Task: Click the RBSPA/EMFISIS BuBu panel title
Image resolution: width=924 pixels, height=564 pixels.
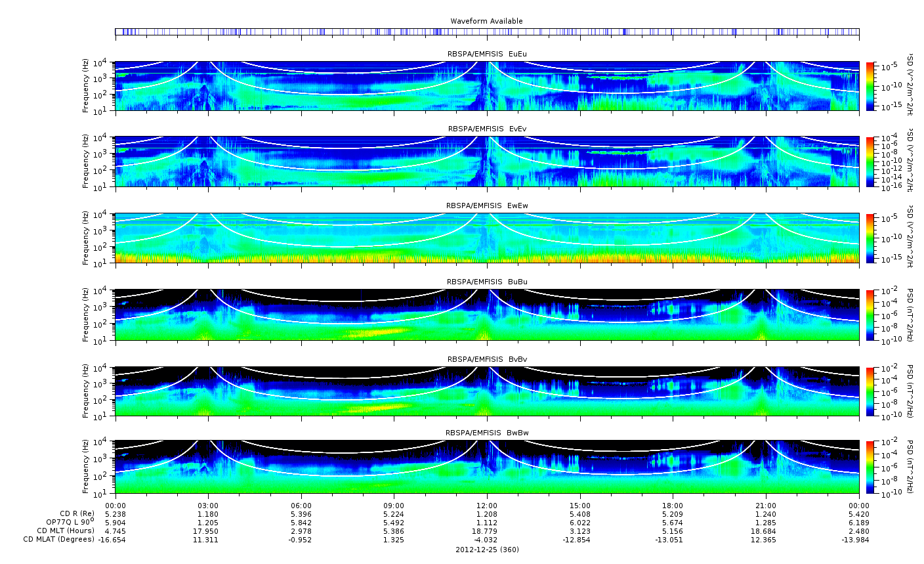Action: [486, 282]
